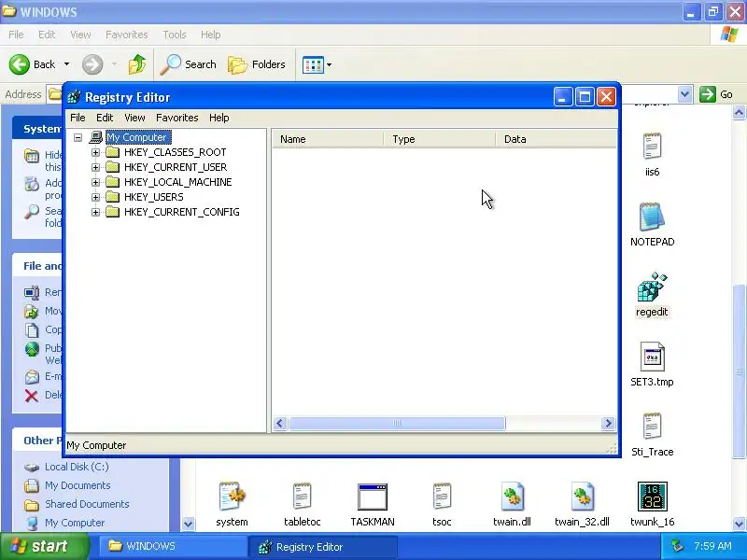The width and height of the screenshot is (747, 560).
Task: Click the horizontal scrollbar left arrow
Action: 280,424
